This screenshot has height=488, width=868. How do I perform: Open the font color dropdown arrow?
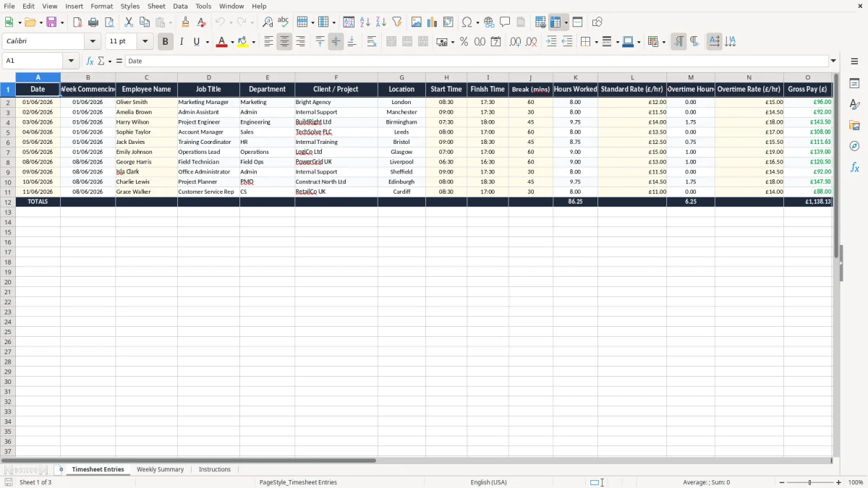click(x=232, y=42)
